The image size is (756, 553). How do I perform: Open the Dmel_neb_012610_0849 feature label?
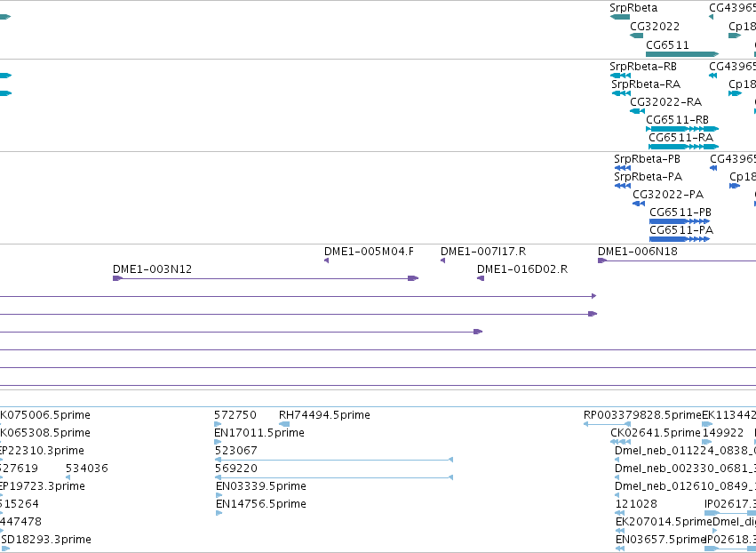[x=685, y=487]
